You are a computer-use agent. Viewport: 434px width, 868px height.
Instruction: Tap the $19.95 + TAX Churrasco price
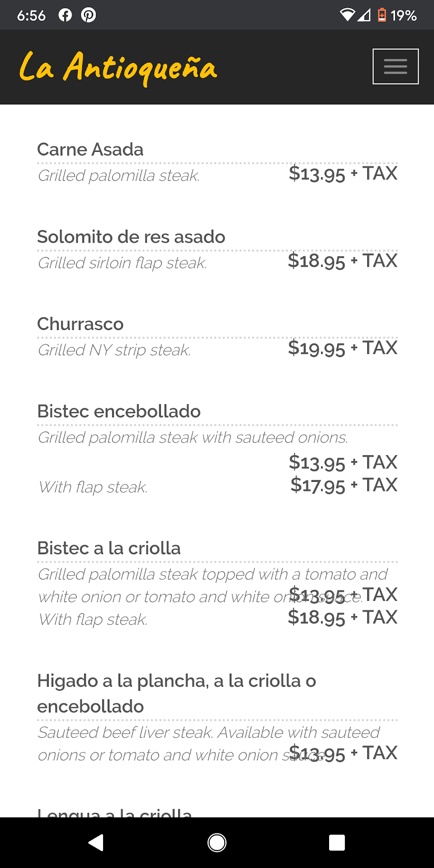[343, 348]
